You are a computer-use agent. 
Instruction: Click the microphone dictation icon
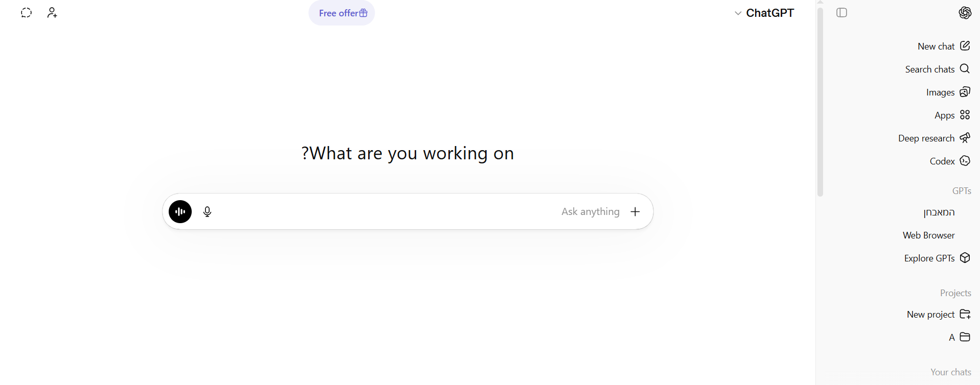pyautogui.click(x=207, y=211)
